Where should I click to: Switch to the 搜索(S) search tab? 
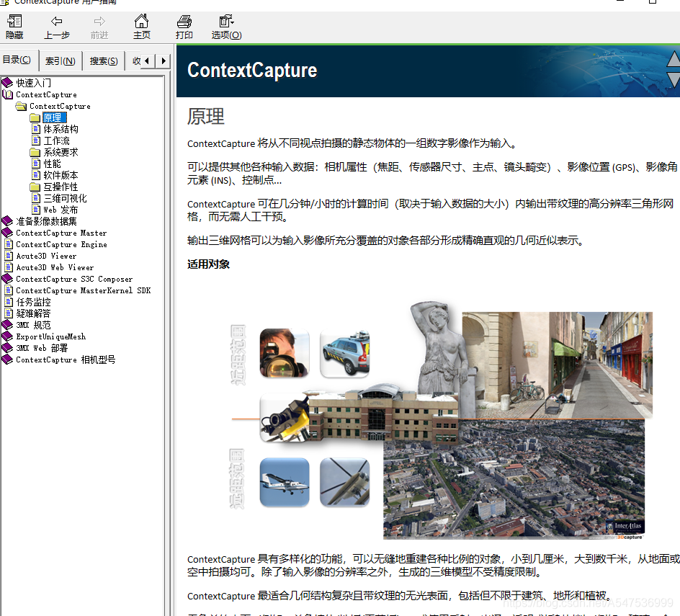point(104,61)
